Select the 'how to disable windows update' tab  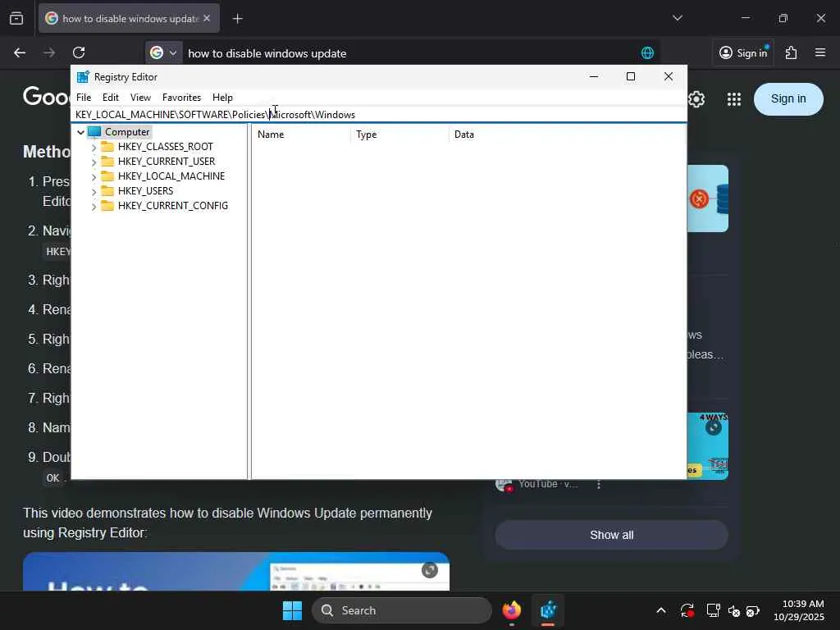pos(129,18)
